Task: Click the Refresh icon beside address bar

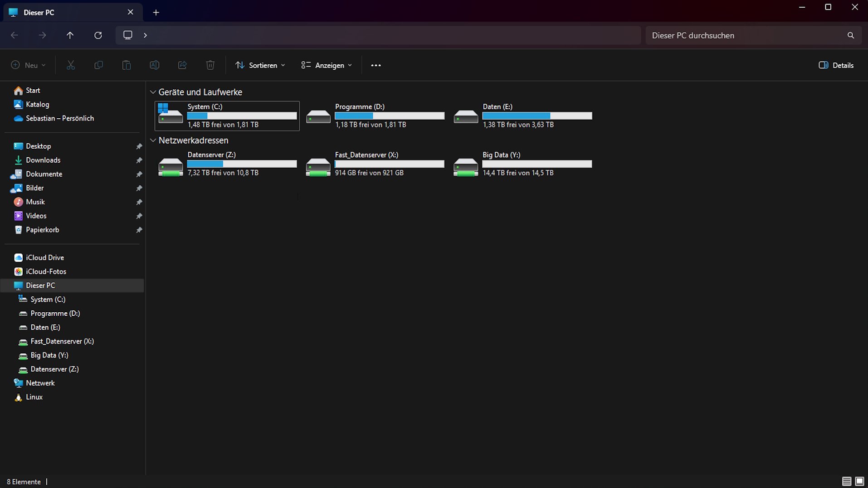Action: pyautogui.click(x=98, y=35)
